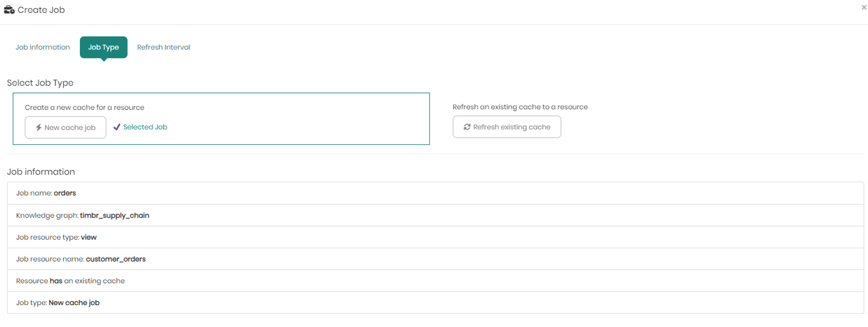Click the checkmark next to Selected Job
This screenshot has width=868, height=327.
coord(117,127)
